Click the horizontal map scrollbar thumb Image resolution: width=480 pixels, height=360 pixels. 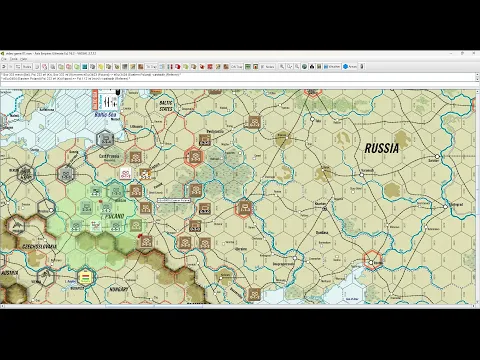(154, 306)
